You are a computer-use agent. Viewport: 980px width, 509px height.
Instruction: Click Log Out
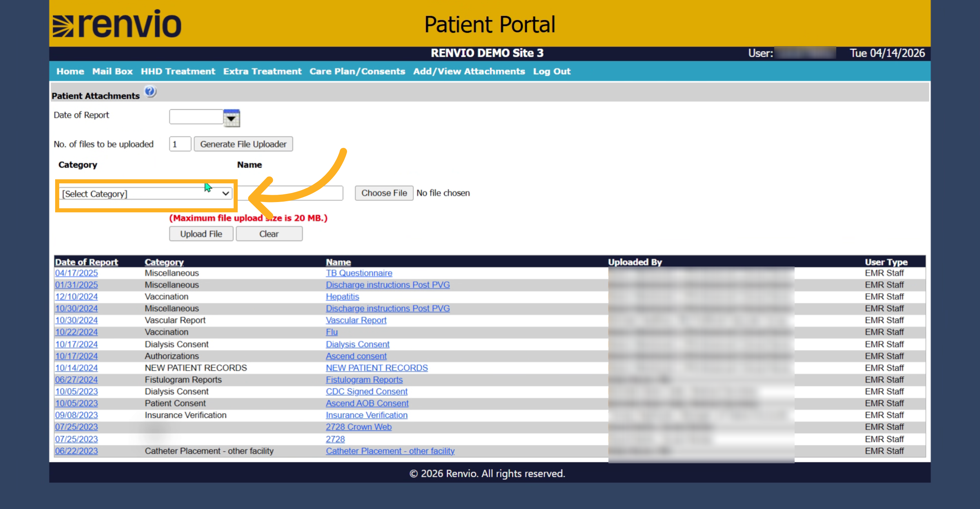point(552,71)
